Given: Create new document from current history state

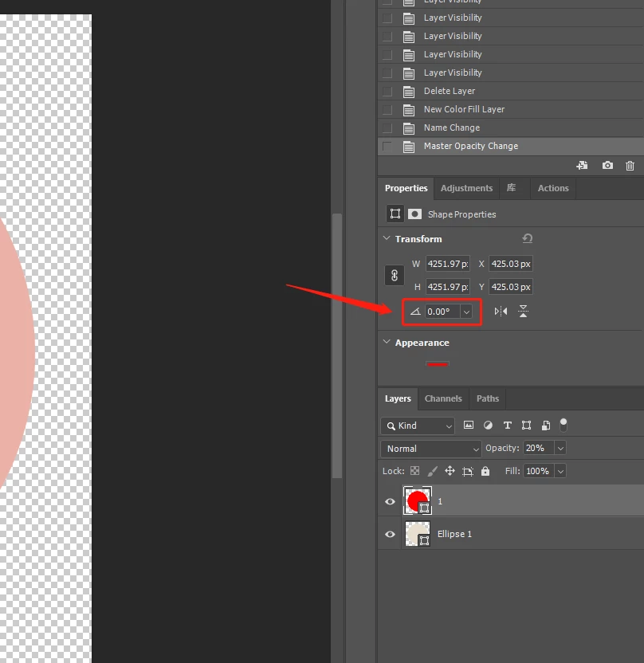Looking at the screenshot, I should pyautogui.click(x=582, y=165).
